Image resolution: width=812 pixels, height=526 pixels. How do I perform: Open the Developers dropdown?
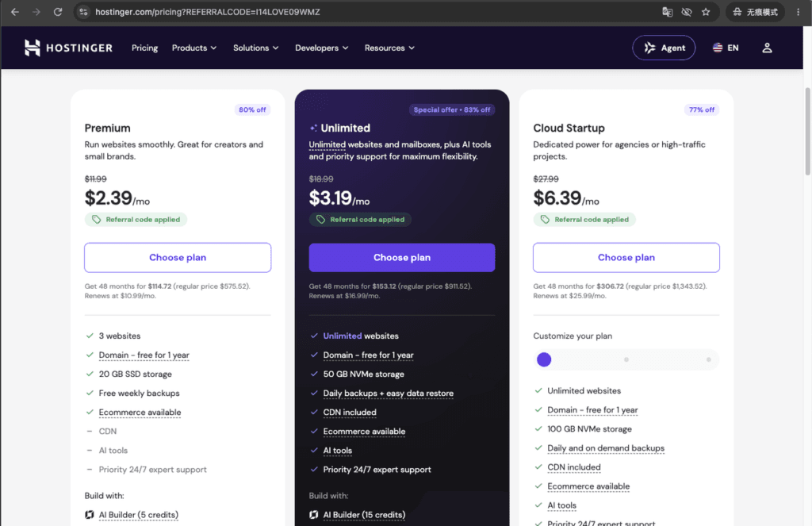coord(322,48)
